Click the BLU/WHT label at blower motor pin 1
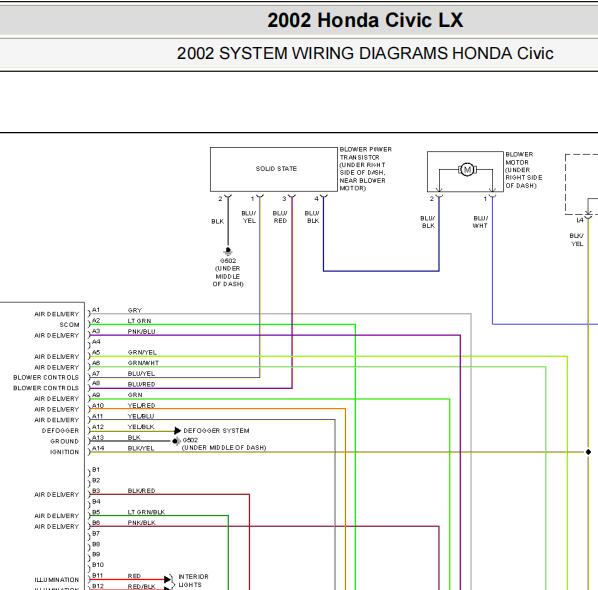598x590 pixels. click(x=480, y=222)
